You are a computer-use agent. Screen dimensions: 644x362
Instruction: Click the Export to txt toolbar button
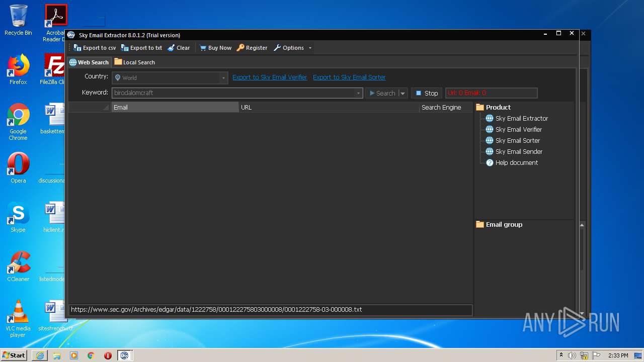coord(141,48)
